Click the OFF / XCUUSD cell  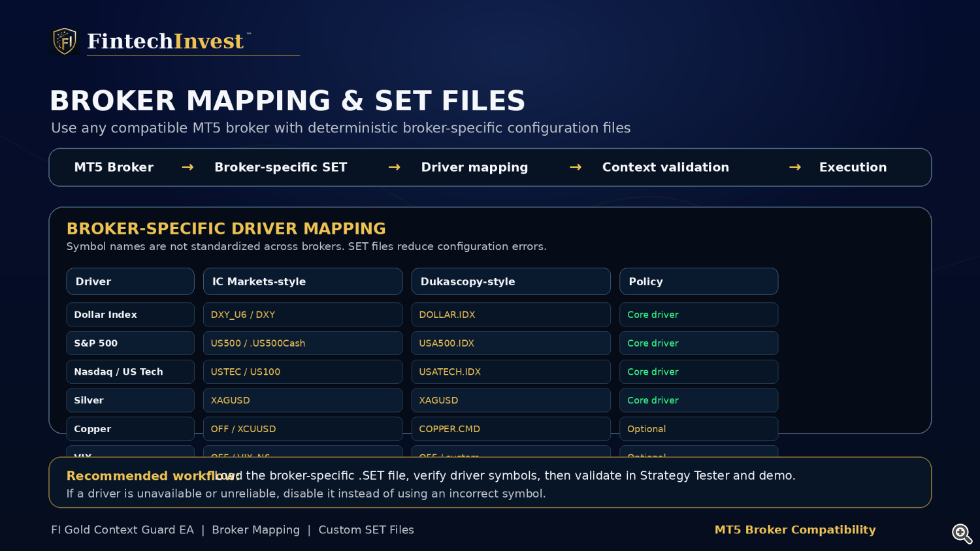pyautogui.click(x=302, y=429)
